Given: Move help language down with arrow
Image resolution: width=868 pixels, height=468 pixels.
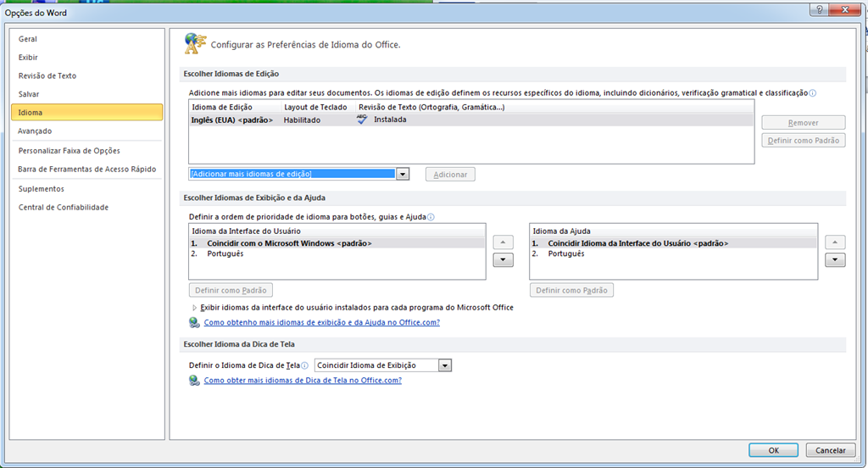Looking at the screenshot, I should pos(835,259).
